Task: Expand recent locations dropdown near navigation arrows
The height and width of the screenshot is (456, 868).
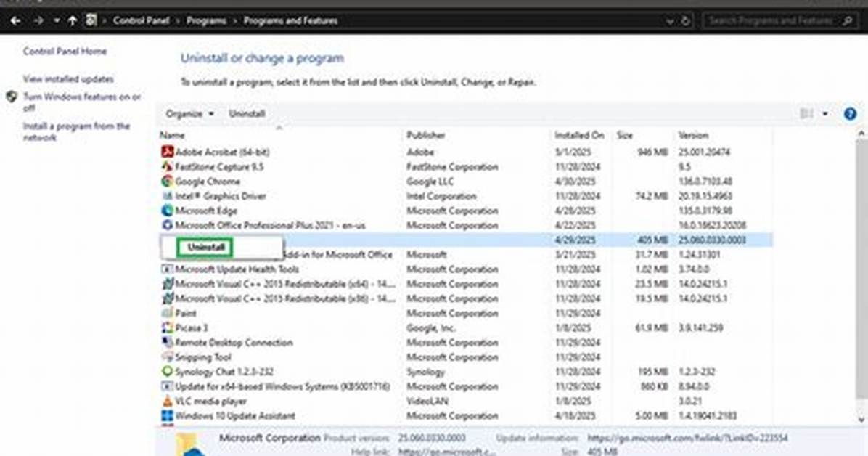Action: [x=57, y=21]
